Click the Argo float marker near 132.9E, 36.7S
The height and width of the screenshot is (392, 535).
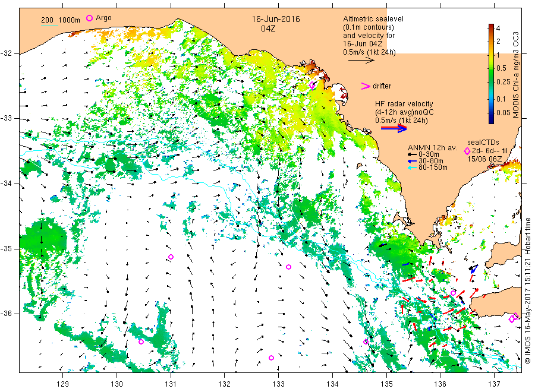(271, 358)
